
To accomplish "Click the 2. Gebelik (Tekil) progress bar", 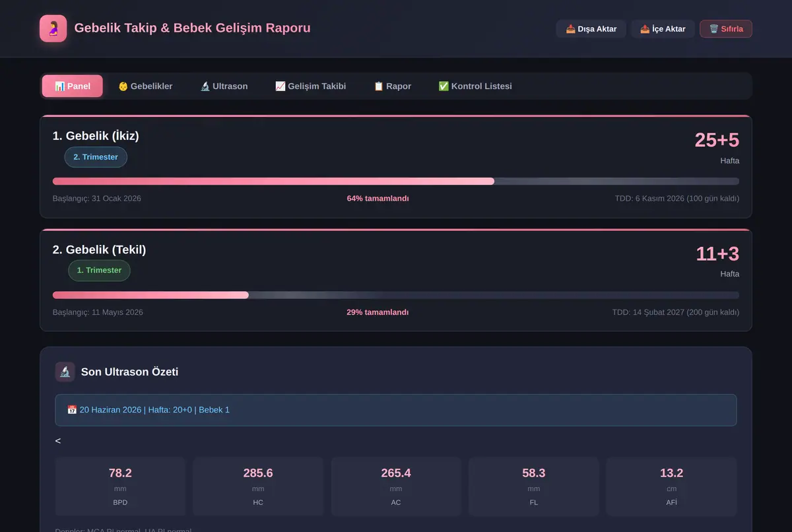I will click(x=396, y=295).
